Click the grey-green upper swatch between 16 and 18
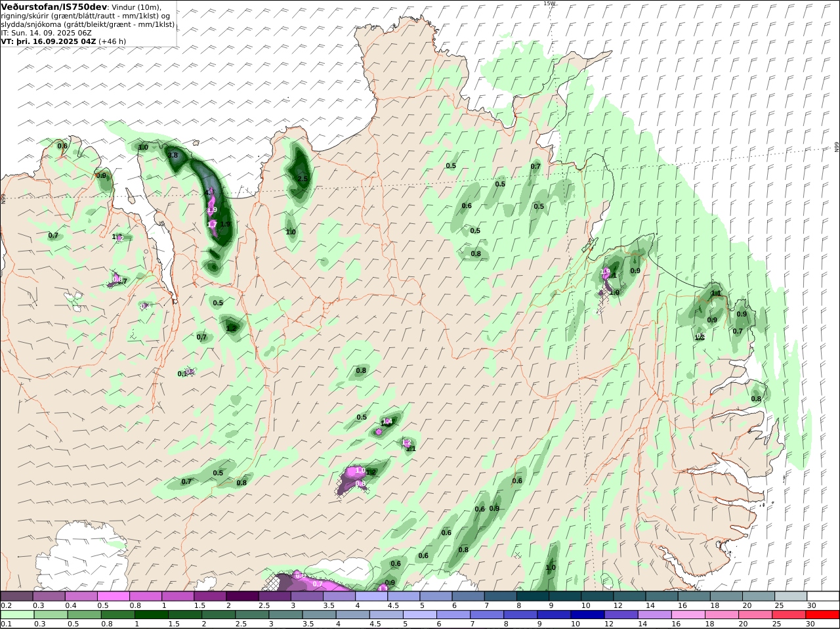Viewport: 840px width, 629px height. click(x=694, y=596)
